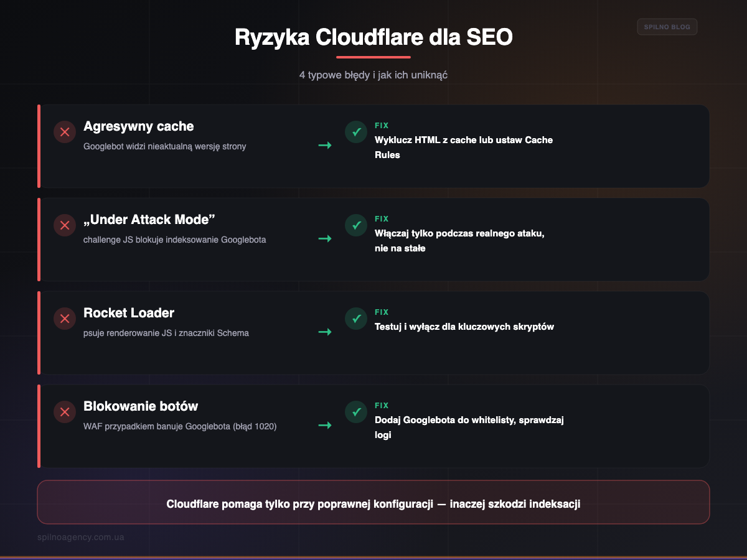This screenshot has width=747, height=560.
Task: Click the Cloudflare pomaga tylko przy poprawnej konfiguracji banner
Action: click(x=374, y=502)
